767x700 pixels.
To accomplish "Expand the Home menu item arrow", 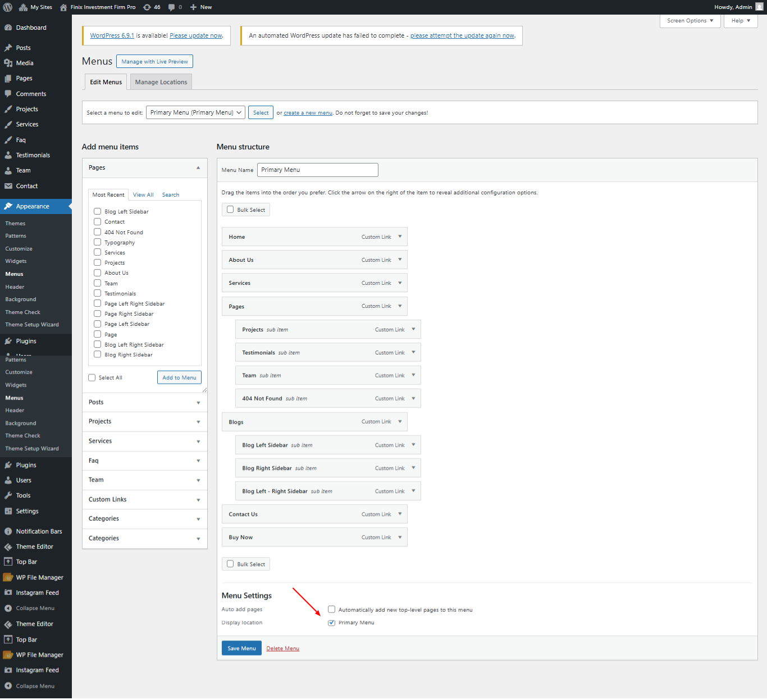I will click(x=400, y=237).
